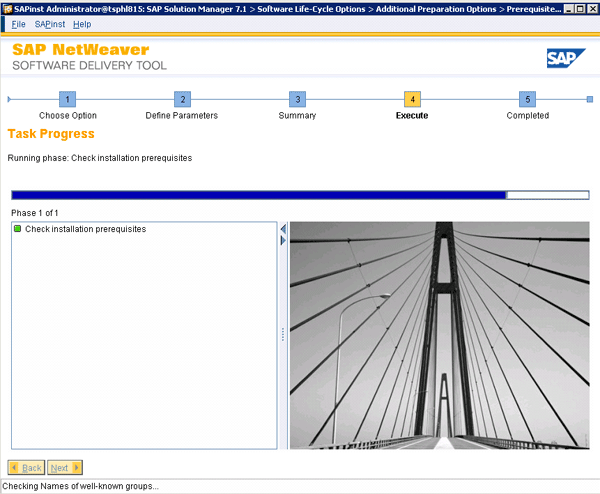Select Check installation prerequisites phase row
The height and width of the screenshot is (494, 600).
point(144,229)
